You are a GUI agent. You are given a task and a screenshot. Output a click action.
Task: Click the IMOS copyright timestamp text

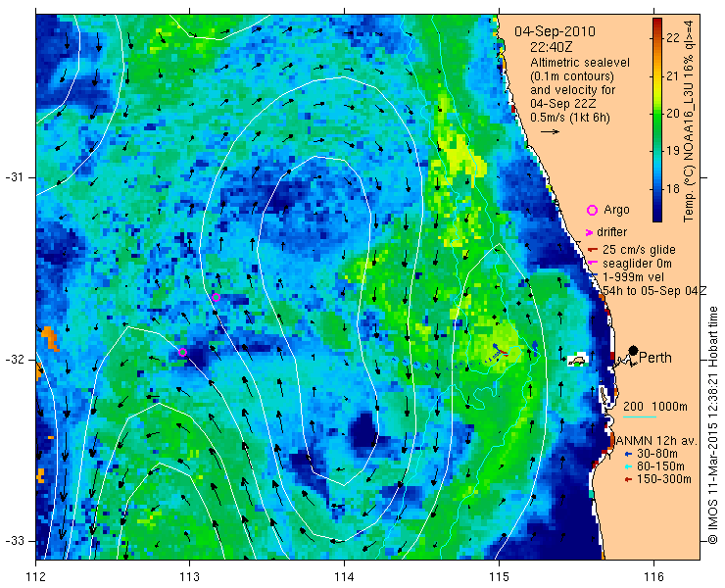click(x=712, y=425)
